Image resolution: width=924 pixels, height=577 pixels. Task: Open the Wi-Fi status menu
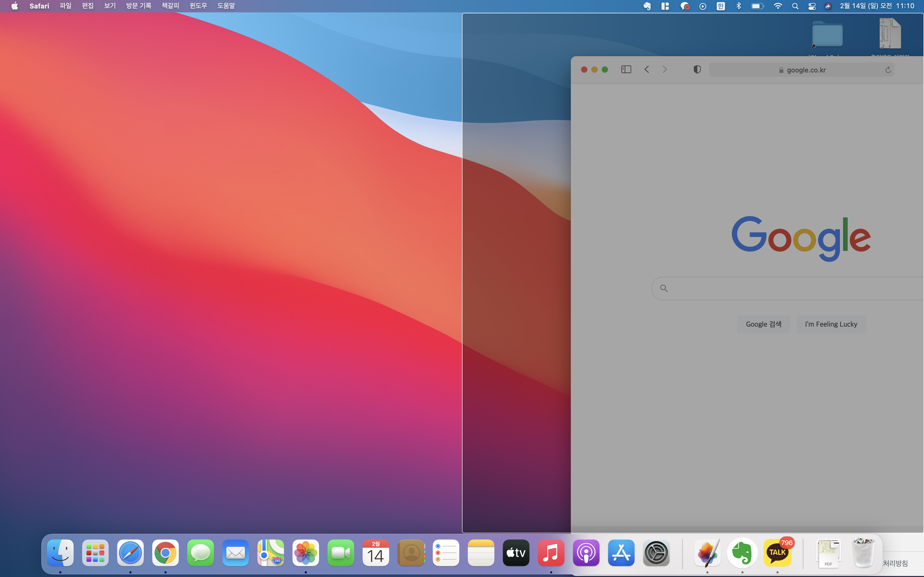778,6
